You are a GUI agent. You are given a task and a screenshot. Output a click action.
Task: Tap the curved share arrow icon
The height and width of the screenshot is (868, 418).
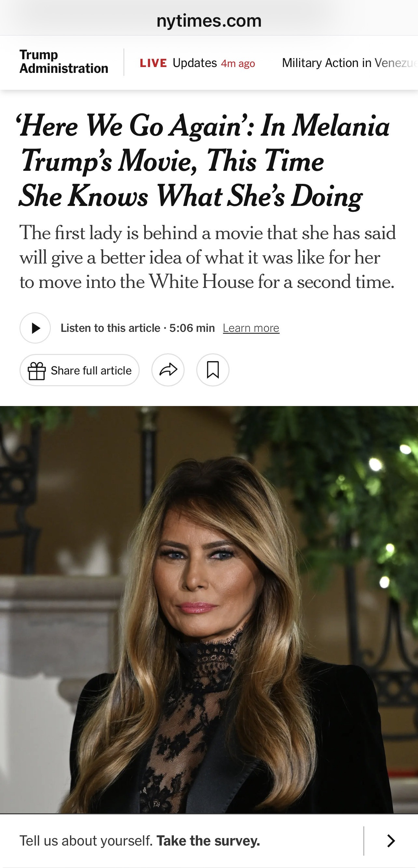point(168,370)
